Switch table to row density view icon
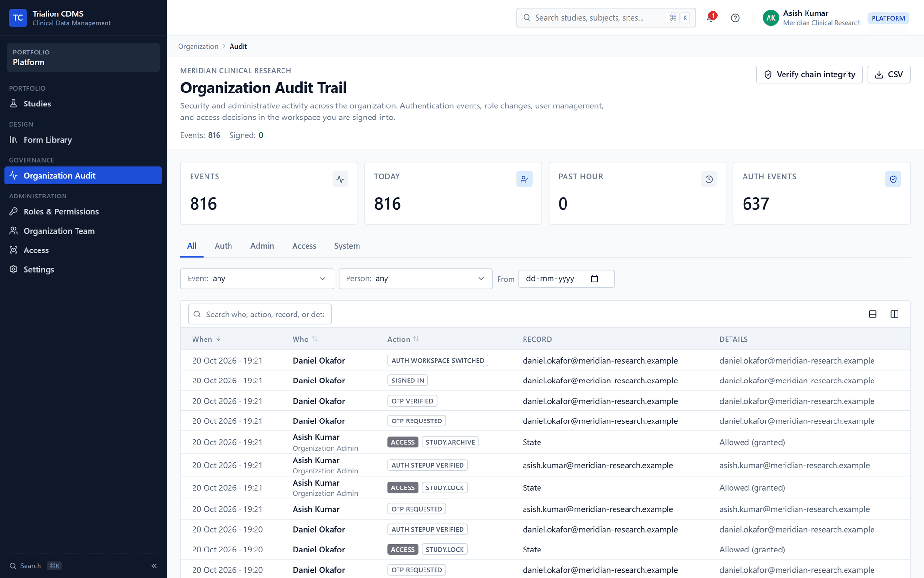Viewport: 924px width, 578px height. 873,314
